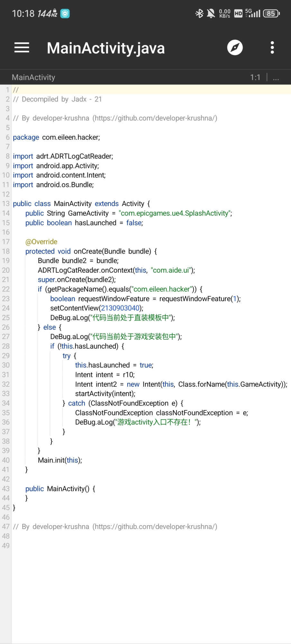This screenshot has width=291, height=644.
Task: Tap the 1:1 cursor position indicator
Action: coord(255,77)
